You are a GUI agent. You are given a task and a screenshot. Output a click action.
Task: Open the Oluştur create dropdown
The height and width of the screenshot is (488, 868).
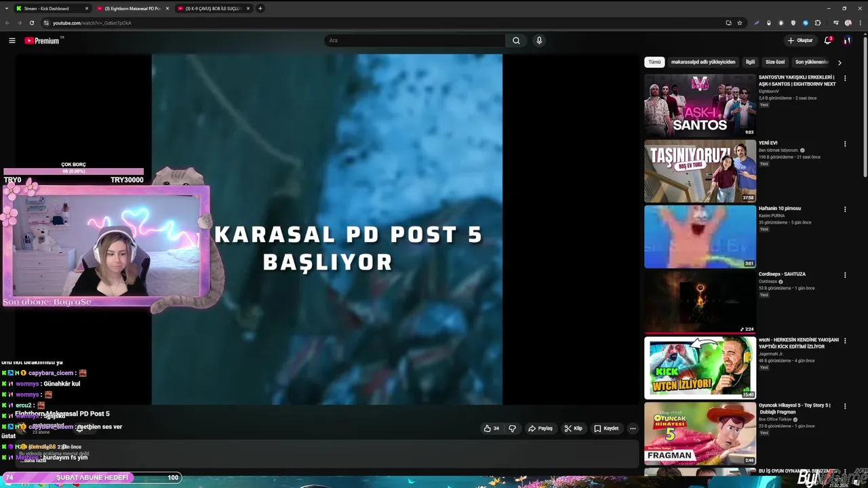click(x=801, y=41)
